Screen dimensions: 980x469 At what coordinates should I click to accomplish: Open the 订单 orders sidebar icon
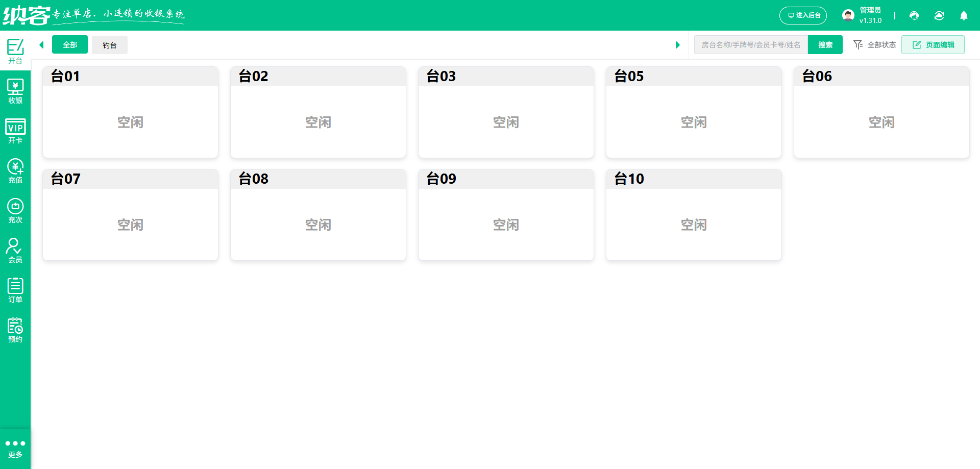[15, 290]
